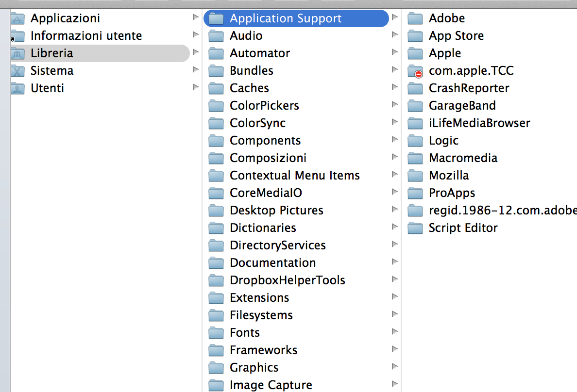
Task: Expand Caches folder via disclosure arrow
Action: pyautogui.click(x=395, y=87)
